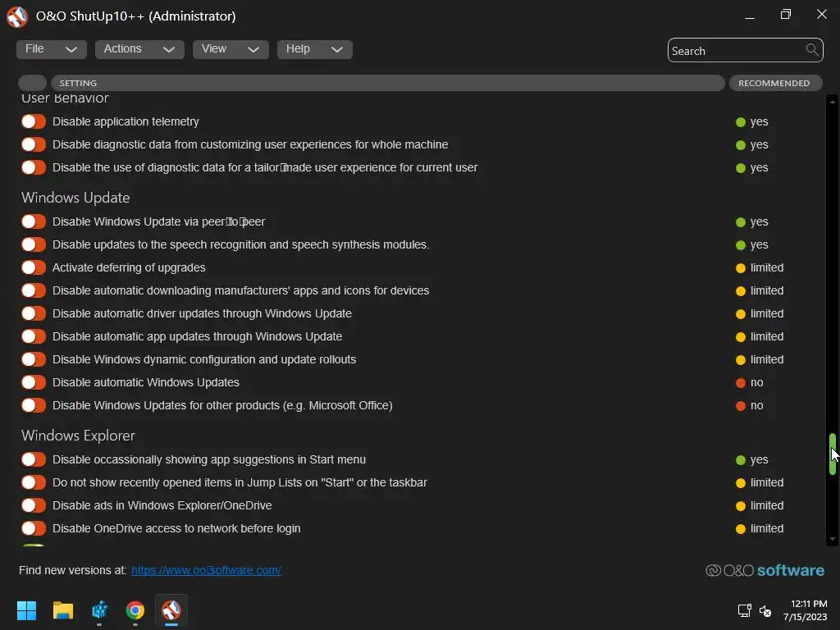
Task: Expand the Help dropdown chevron
Action: click(x=337, y=50)
